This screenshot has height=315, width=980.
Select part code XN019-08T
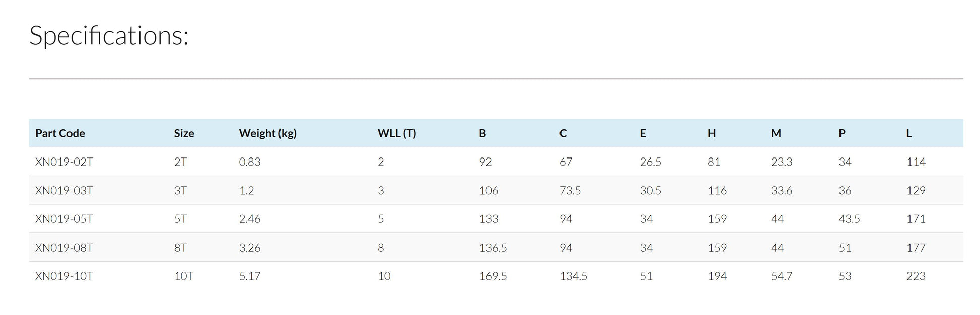64,248
